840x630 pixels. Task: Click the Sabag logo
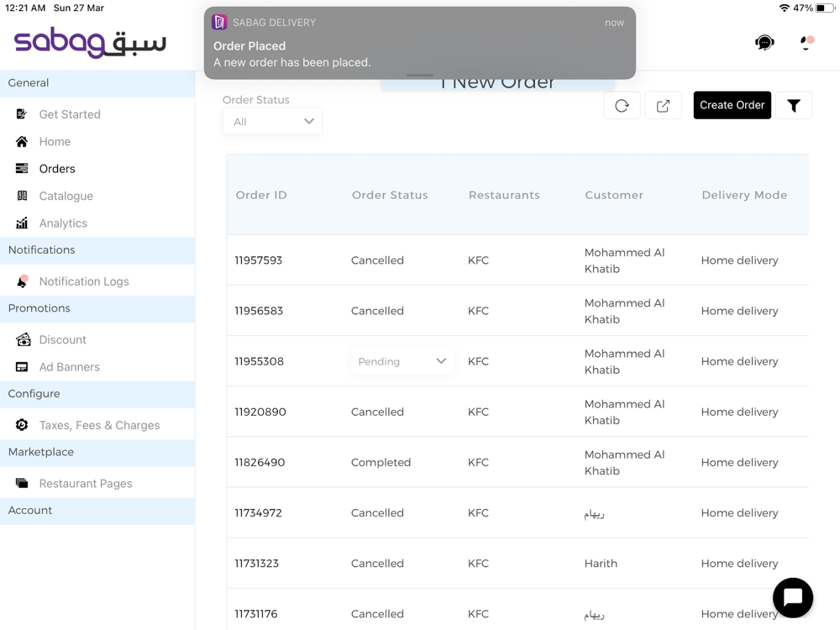90,42
